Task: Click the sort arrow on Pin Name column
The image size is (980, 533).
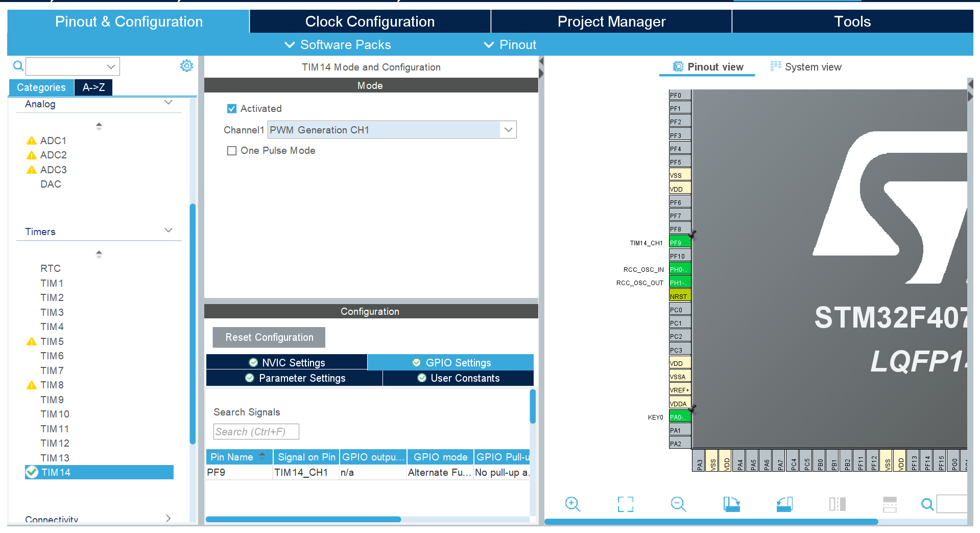Action: pyautogui.click(x=262, y=456)
